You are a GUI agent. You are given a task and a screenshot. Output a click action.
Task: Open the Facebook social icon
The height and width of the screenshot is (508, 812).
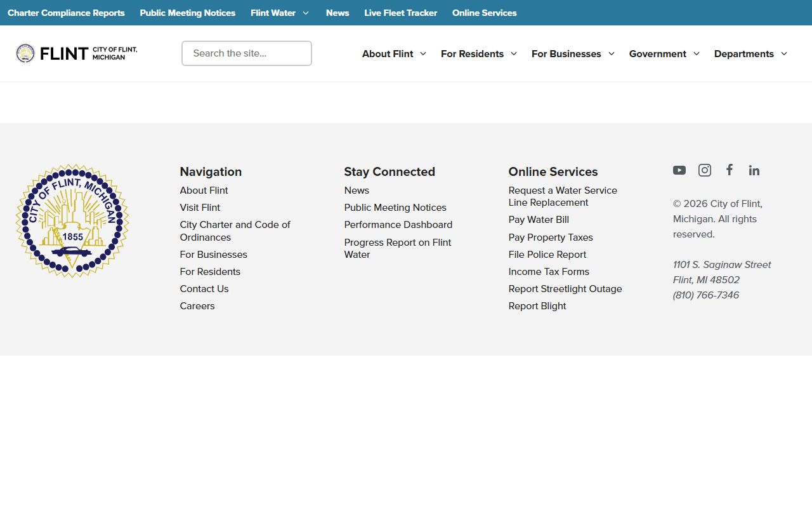pyautogui.click(x=730, y=170)
